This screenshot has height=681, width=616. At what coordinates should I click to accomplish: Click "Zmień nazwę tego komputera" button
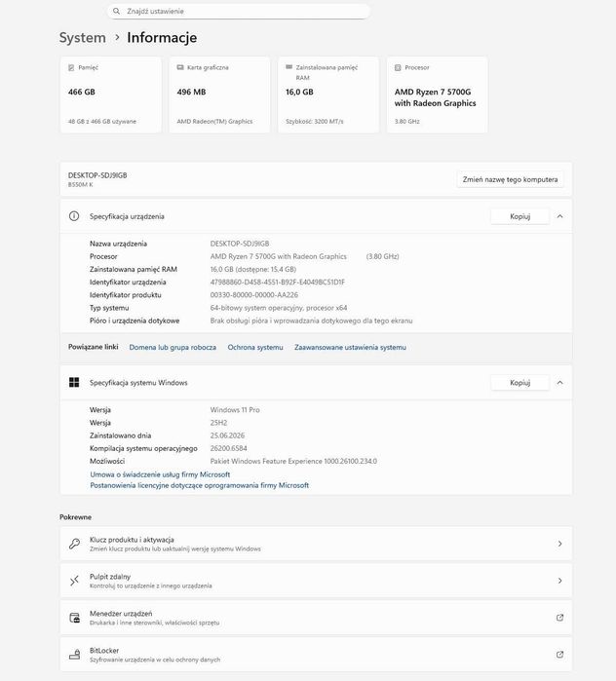pos(510,179)
